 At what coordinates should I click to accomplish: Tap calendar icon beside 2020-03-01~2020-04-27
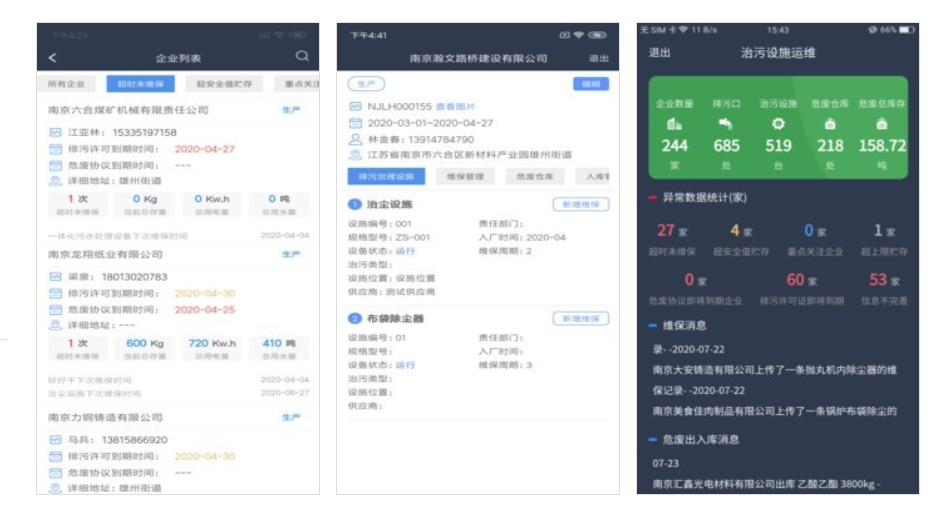[x=355, y=123]
